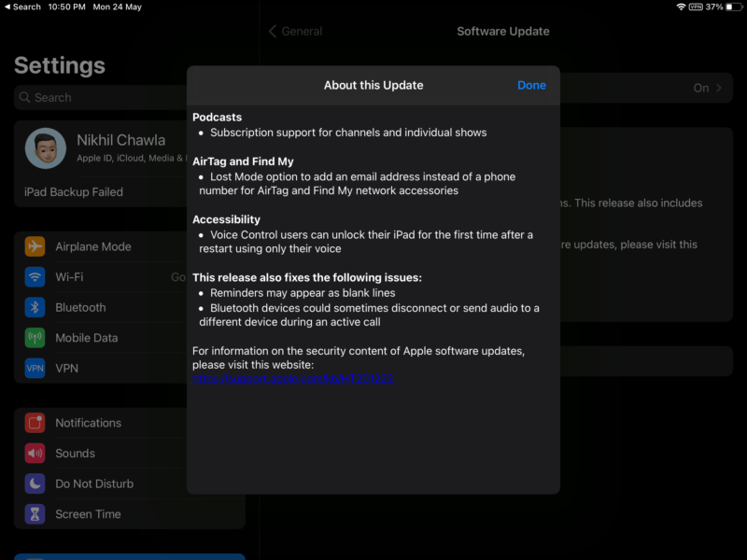Screen dimensions: 747x560
Task: Open the support.apple.com security link
Action: click(292, 379)
